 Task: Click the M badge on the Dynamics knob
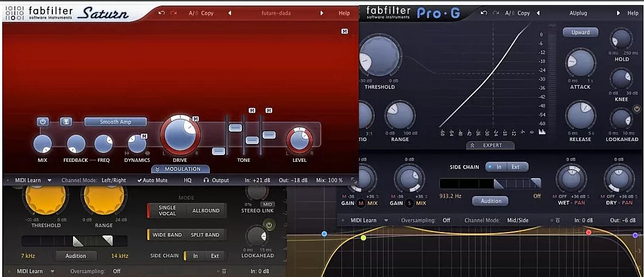[144, 136]
